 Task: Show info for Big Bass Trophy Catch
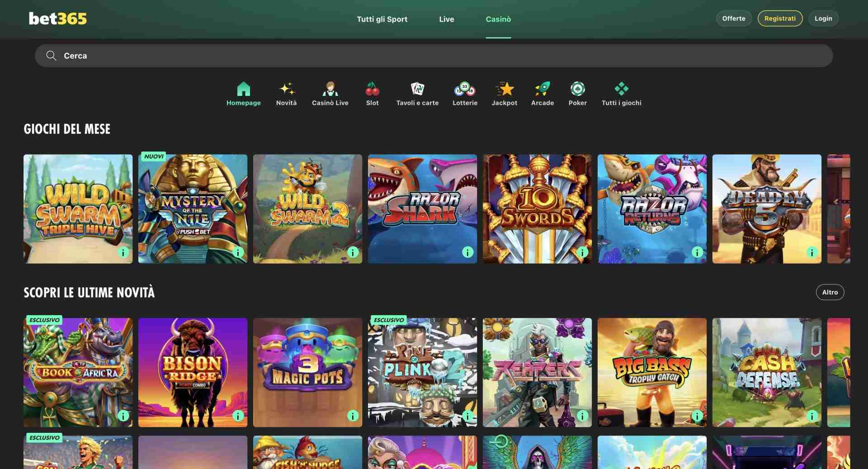coord(698,416)
